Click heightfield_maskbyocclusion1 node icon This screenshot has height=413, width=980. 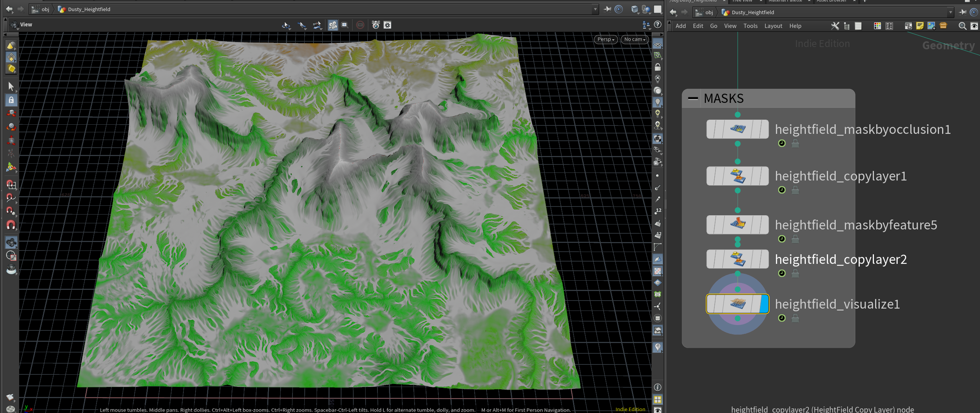737,129
